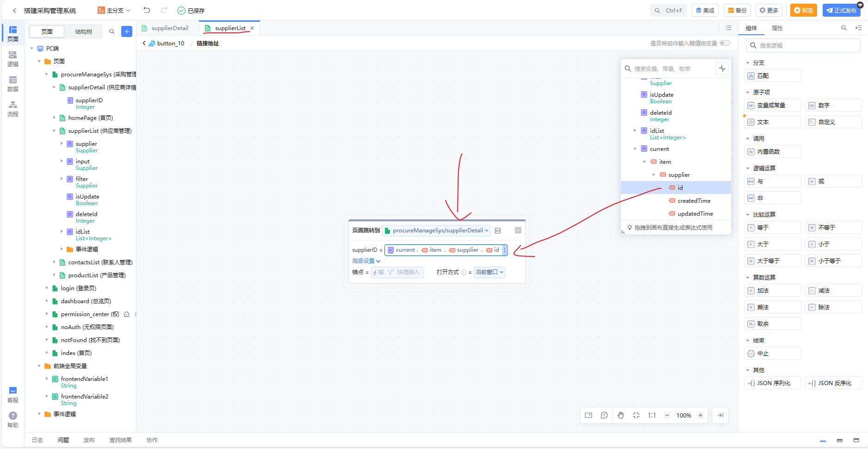Expand 高级设置 section
868x449 pixels.
click(x=366, y=261)
